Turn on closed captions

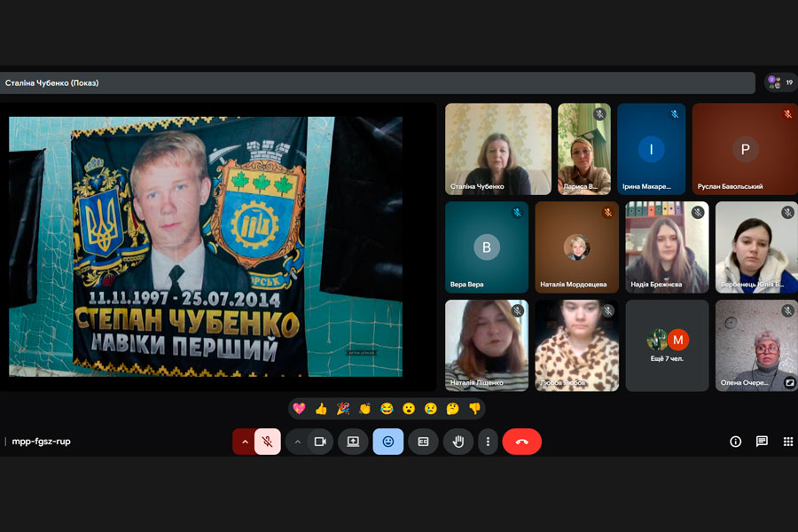point(423,442)
